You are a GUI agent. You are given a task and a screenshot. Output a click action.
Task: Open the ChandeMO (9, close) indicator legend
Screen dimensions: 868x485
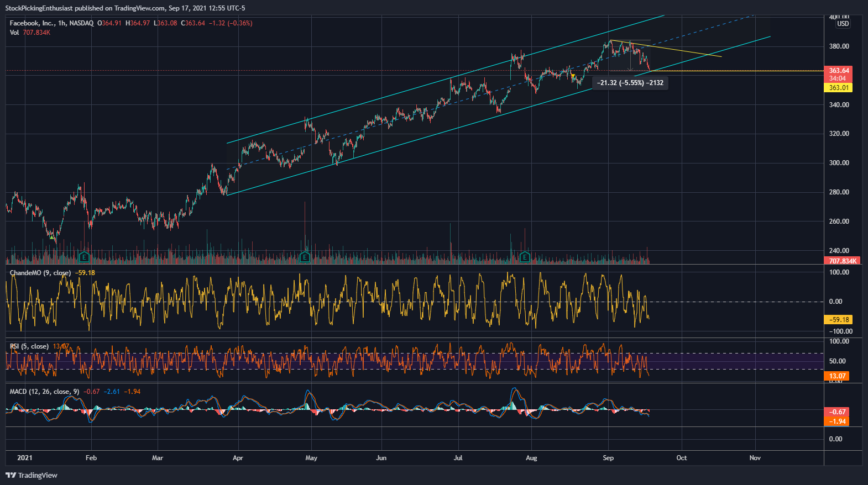[x=40, y=273]
